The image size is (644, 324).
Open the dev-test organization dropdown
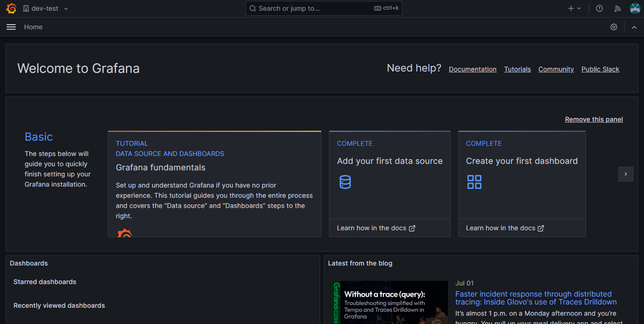(46, 8)
